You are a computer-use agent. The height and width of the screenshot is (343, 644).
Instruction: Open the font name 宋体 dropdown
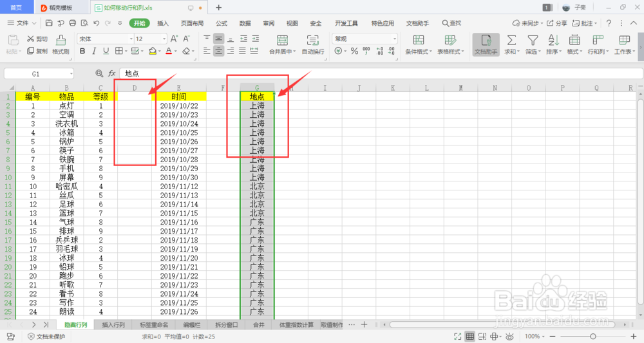[x=131, y=39]
